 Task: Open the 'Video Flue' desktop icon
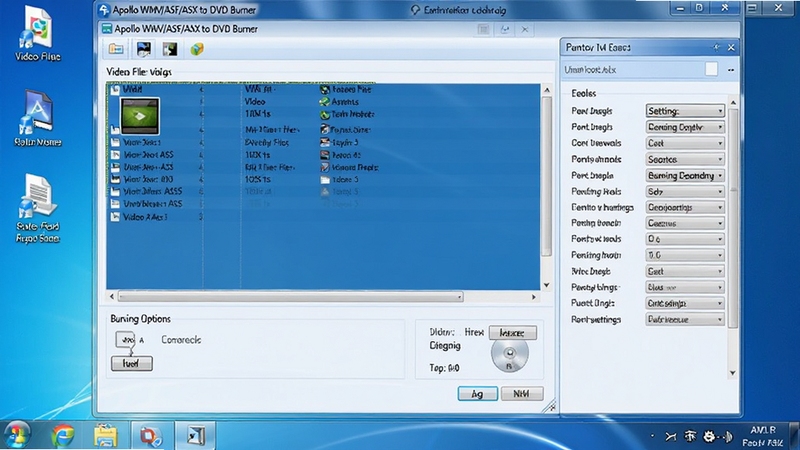(37, 34)
